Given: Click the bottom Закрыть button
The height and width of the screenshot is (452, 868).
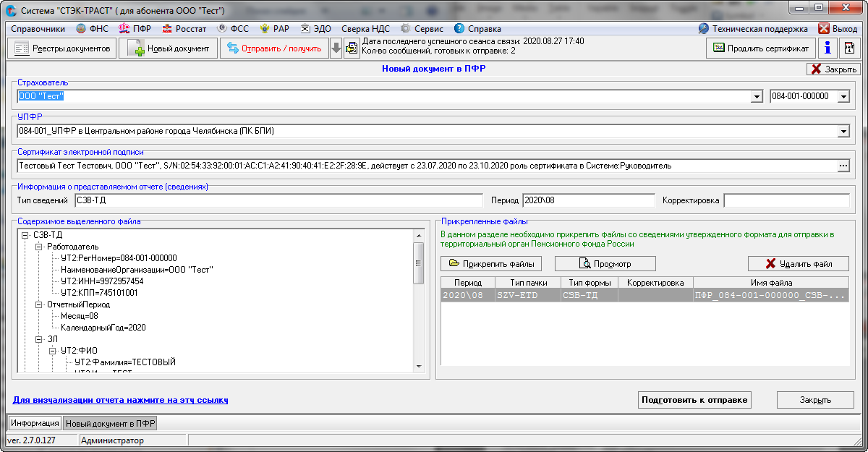Looking at the screenshot, I should [815, 400].
